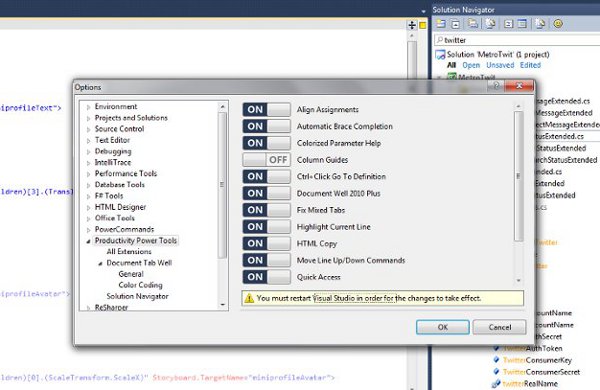Expand Projects and Solutions node arrow
This screenshot has width=600, height=390.
coord(88,118)
